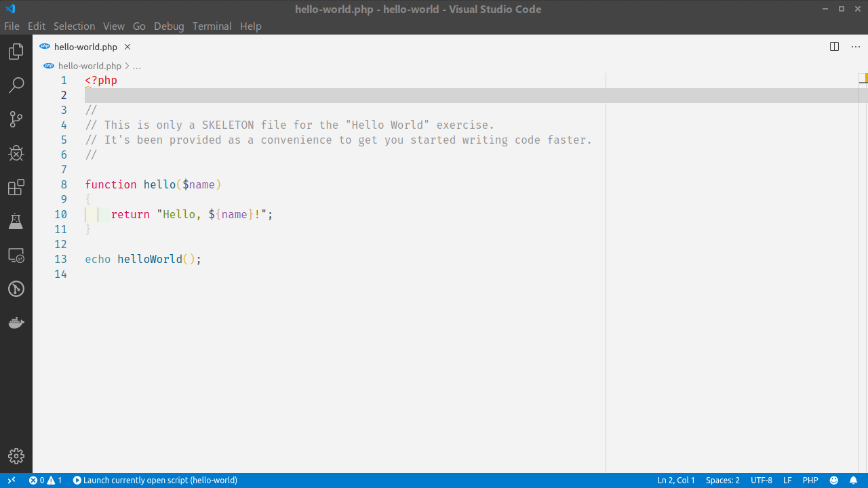868x488 pixels.
Task: Open the Source Control panel
Action: tap(16, 119)
